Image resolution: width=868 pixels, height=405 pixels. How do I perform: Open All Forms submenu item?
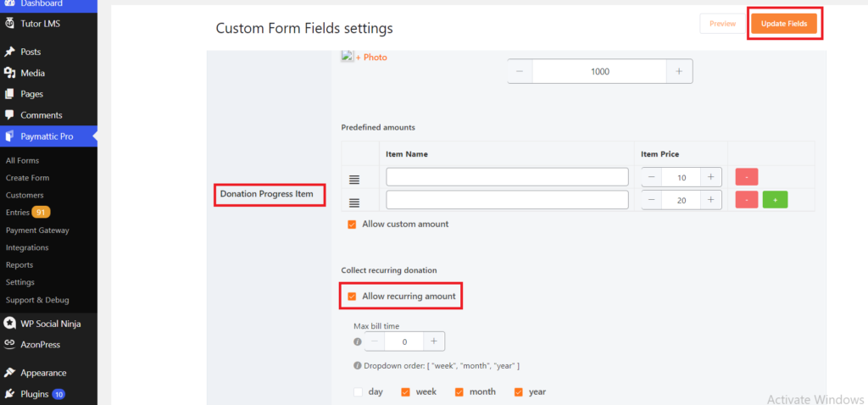point(22,160)
